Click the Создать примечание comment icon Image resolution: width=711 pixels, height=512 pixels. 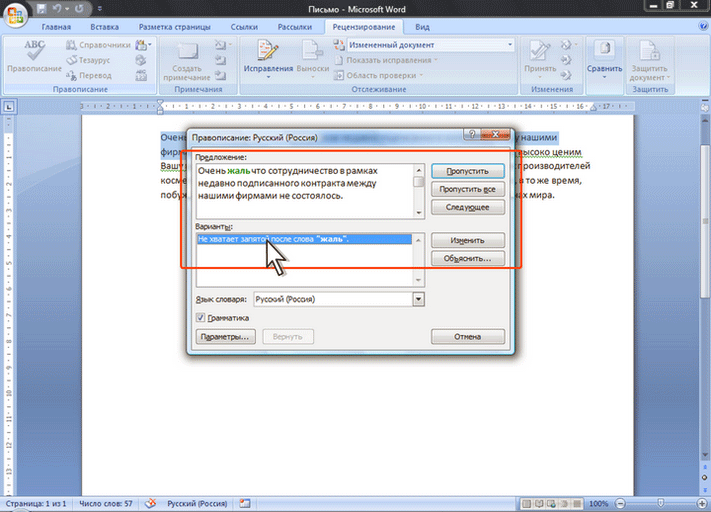[185, 58]
